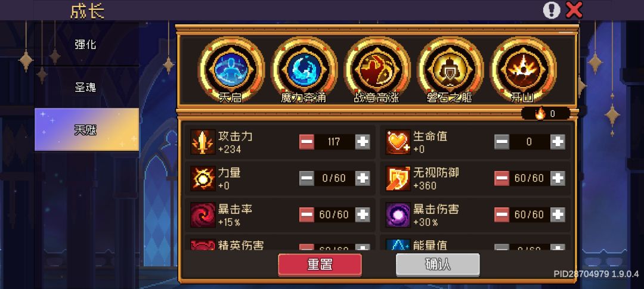Select the 魔力奔涌 talent skill icon
Screen dimensions: 644x289
click(304, 69)
